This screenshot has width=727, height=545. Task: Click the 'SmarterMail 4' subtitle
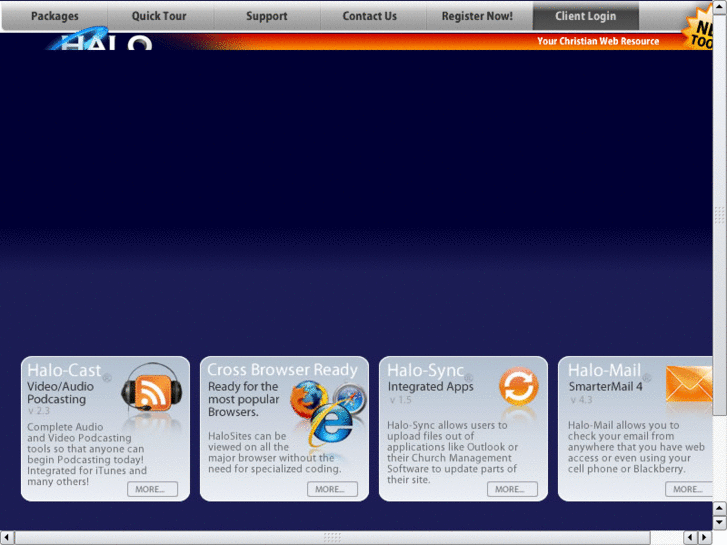(x=606, y=386)
